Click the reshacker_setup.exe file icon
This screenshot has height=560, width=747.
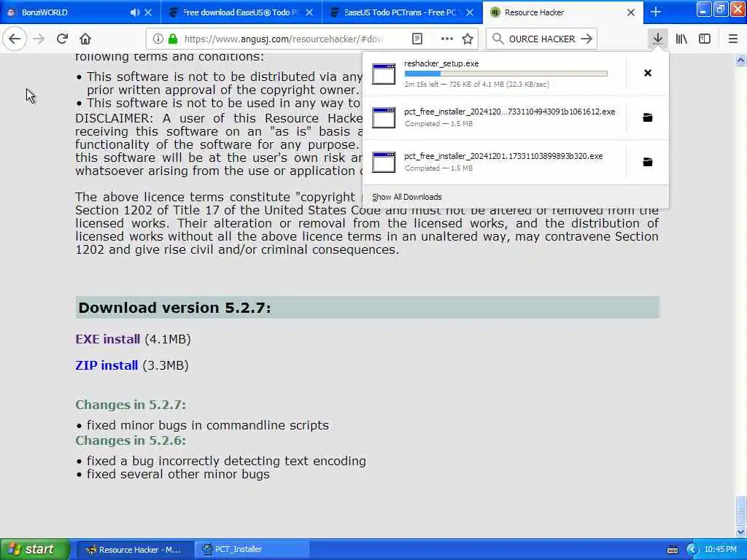tap(384, 74)
